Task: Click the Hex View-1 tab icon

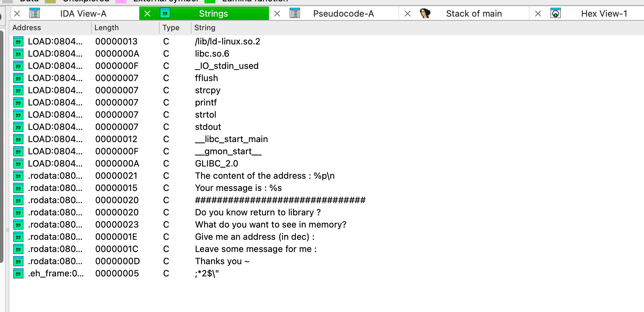Action: (x=555, y=14)
